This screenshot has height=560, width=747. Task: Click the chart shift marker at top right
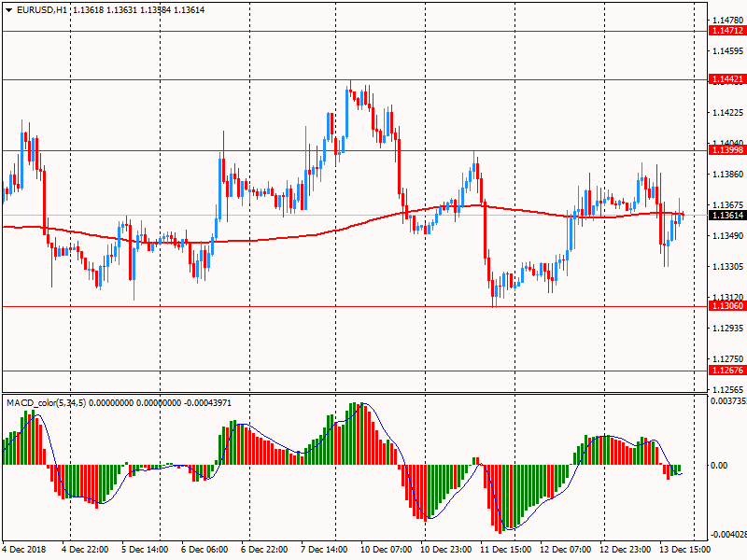click(x=692, y=7)
